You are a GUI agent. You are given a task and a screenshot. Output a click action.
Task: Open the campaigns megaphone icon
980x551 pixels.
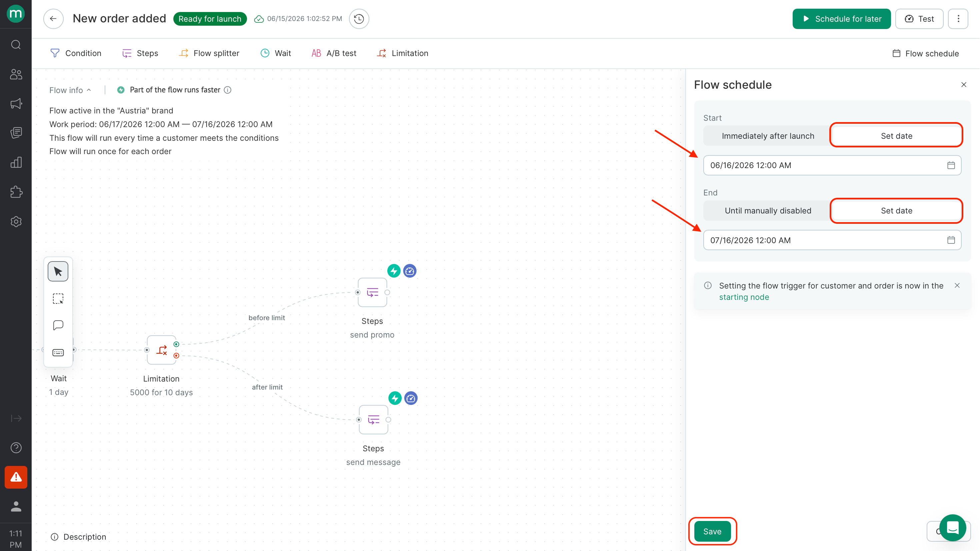[x=16, y=104]
